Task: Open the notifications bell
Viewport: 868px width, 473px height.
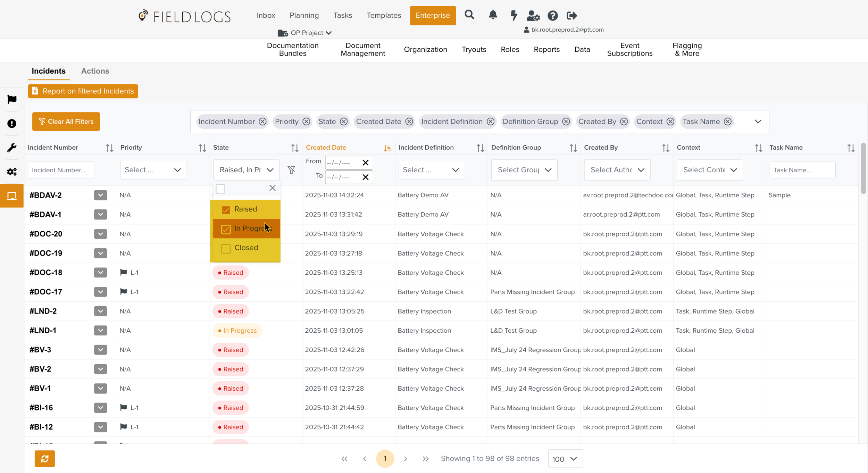Action: tap(493, 15)
